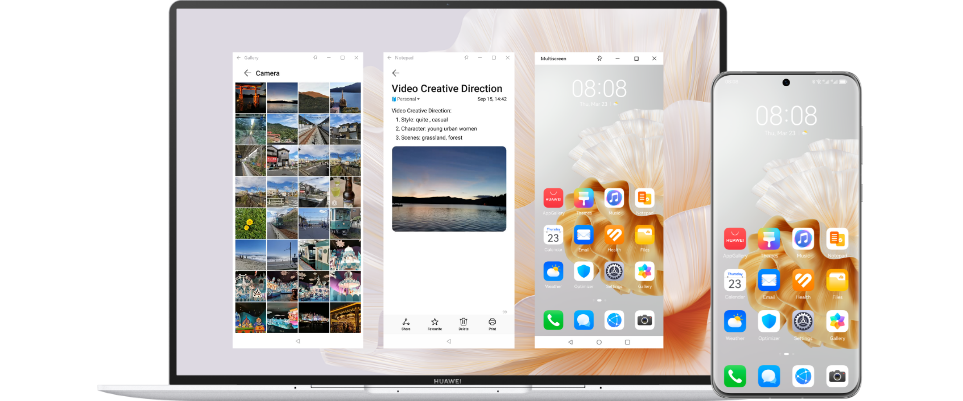Toggle the Favorite star in Notepad
Image resolution: width=963 pixels, height=401 pixels.
[x=435, y=322]
